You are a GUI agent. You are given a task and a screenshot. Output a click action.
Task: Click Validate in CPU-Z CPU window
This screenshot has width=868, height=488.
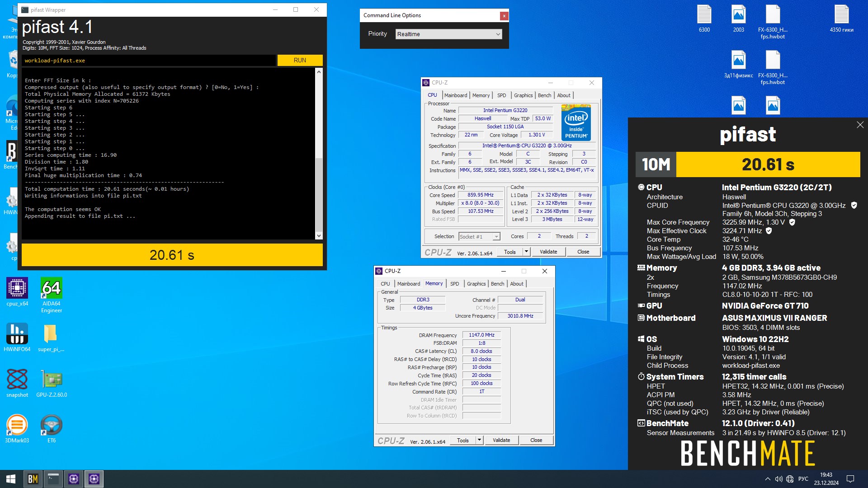pos(548,252)
